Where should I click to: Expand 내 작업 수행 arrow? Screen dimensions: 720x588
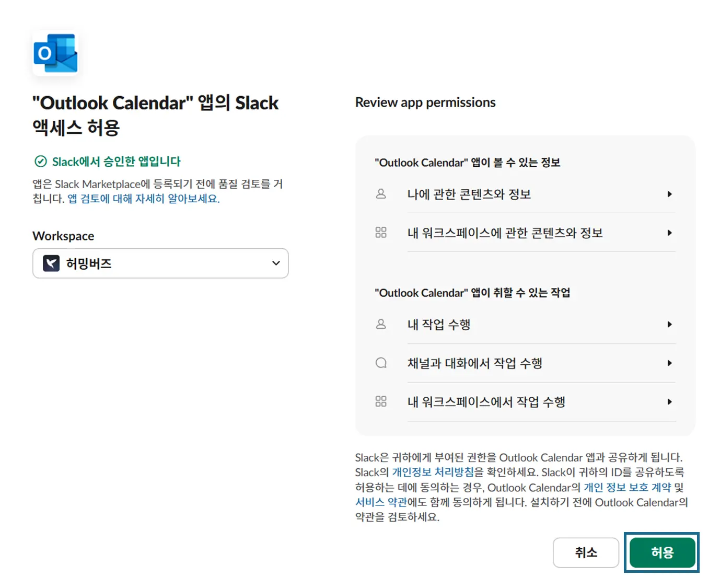coord(669,324)
